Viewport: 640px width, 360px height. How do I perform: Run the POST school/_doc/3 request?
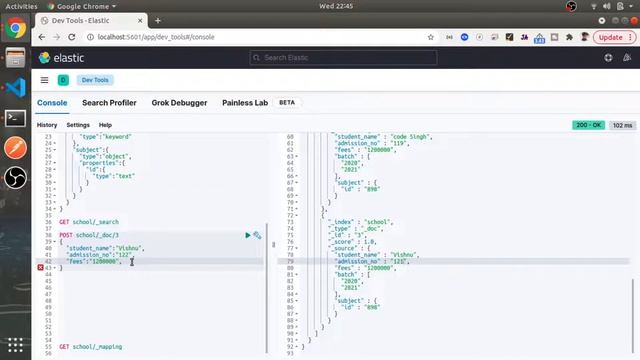(x=247, y=235)
